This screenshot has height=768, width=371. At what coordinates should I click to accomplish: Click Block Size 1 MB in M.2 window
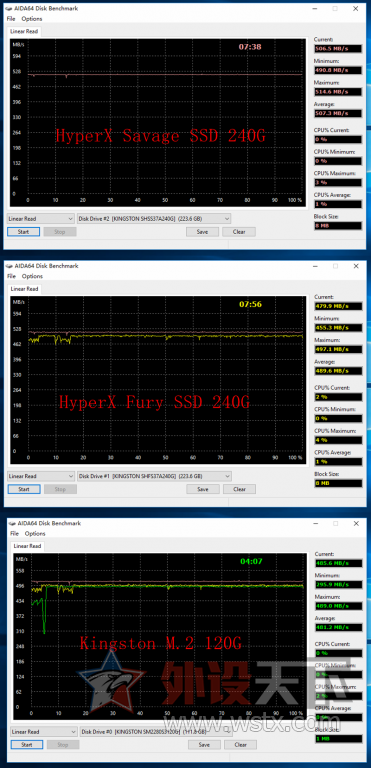click(339, 738)
